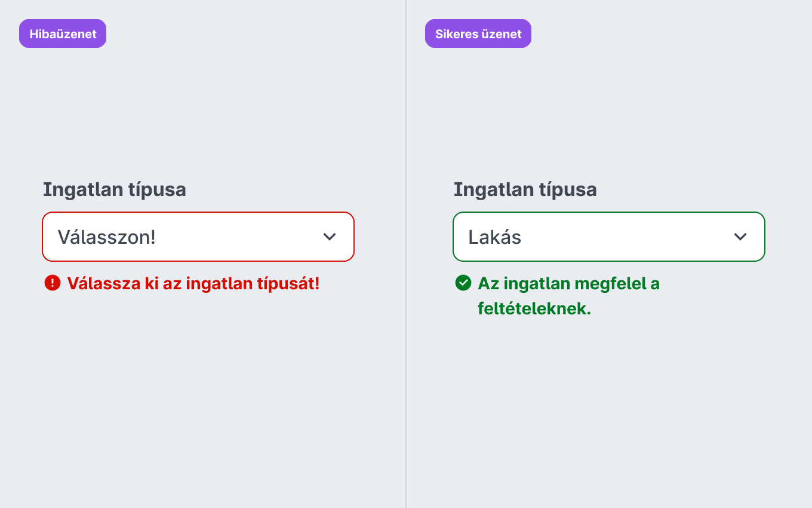Click the green 'Az ingatlan megfelel a' text line
The width and height of the screenshot is (812, 508).
click(569, 283)
